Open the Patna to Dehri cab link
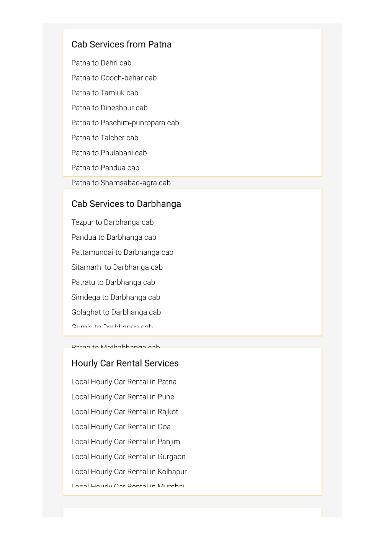 (101, 63)
